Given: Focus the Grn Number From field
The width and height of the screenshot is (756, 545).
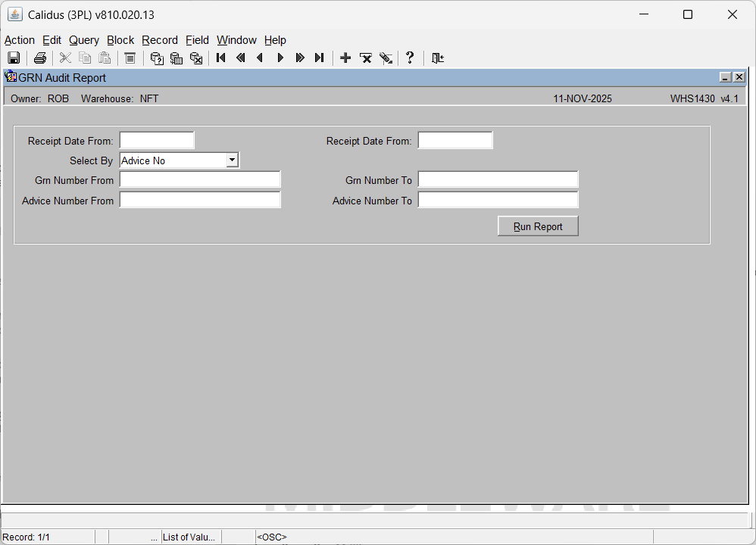Looking at the screenshot, I should [200, 180].
